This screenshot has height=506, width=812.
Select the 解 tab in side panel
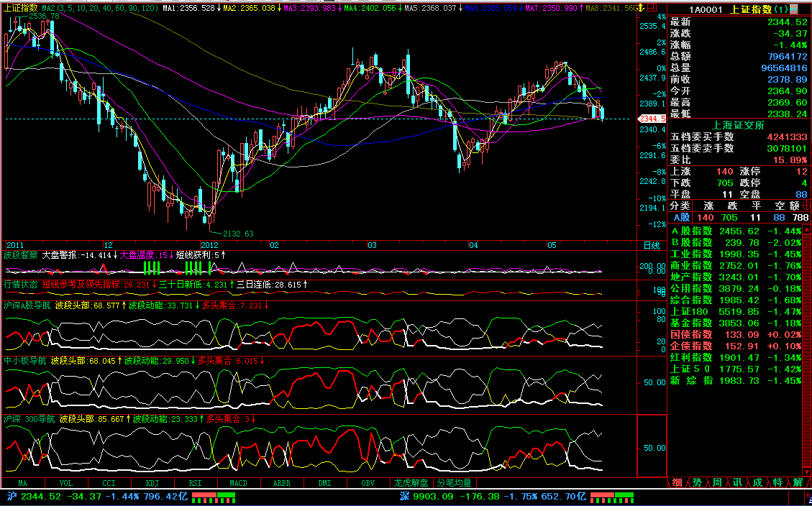coord(798,482)
